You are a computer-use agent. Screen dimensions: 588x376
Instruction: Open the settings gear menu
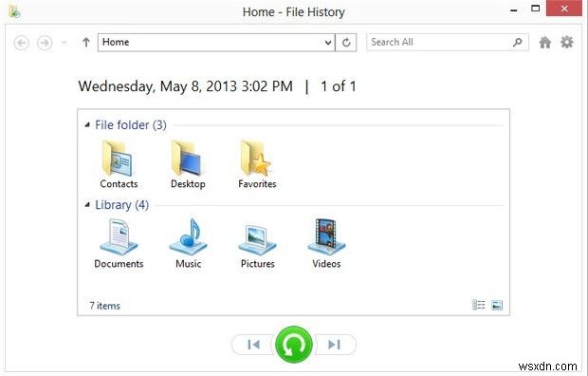tap(566, 42)
